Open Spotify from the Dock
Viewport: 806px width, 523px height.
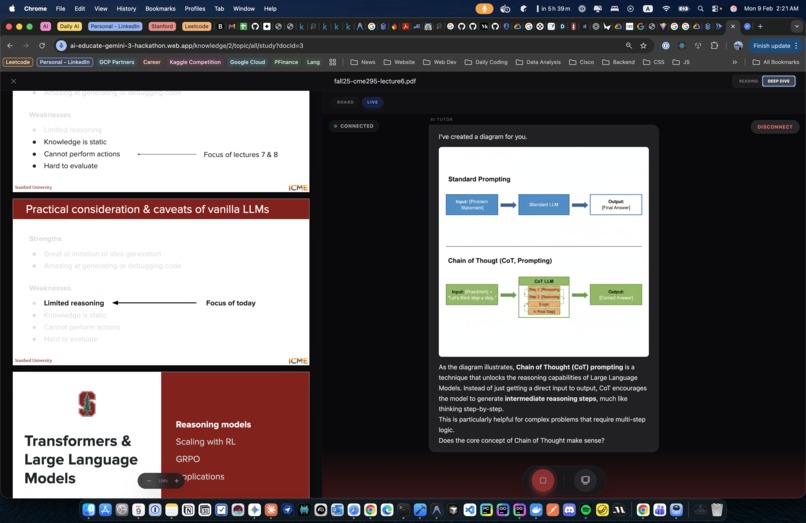(x=585, y=510)
